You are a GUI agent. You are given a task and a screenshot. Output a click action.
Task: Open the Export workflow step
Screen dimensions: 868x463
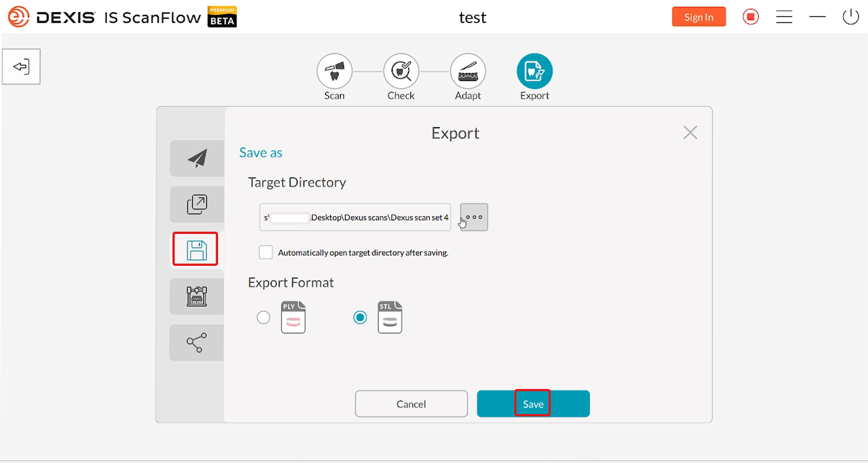[x=534, y=71]
